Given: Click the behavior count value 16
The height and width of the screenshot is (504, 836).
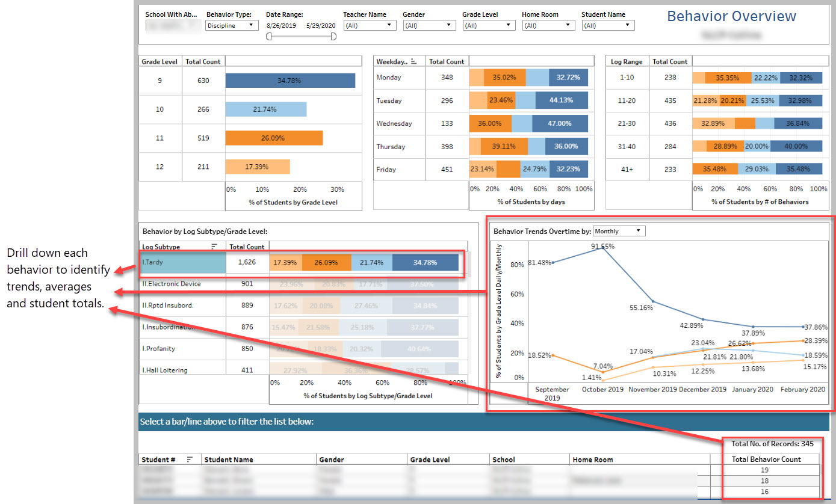Looking at the screenshot, I should pyautogui.click(x=765, y=491).
